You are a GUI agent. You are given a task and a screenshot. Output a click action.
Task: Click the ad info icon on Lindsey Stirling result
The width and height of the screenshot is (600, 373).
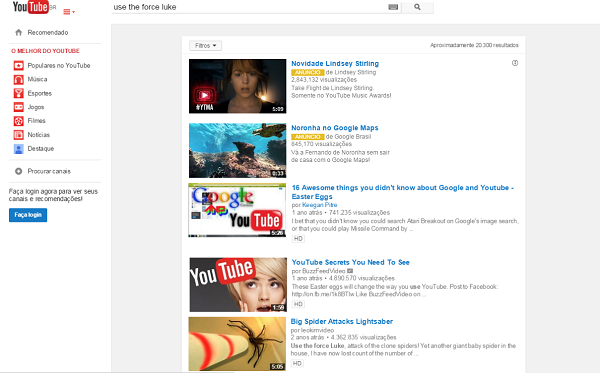click(x=515, y=63)
